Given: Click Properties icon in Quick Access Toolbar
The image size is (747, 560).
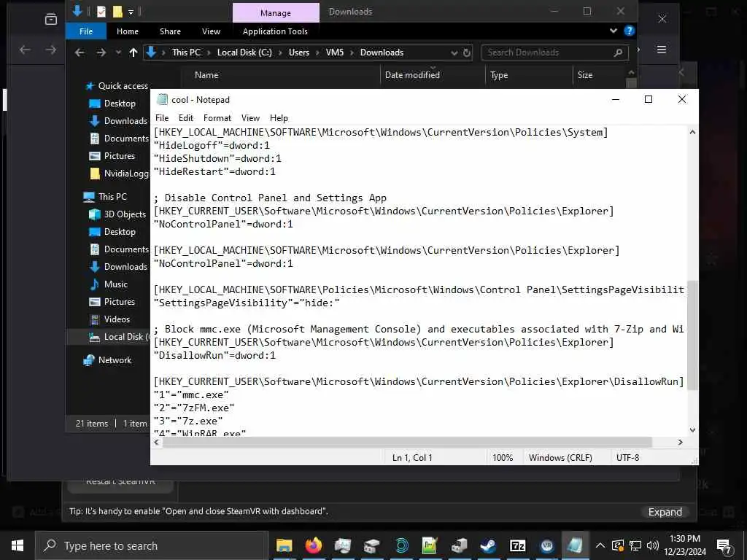Looking at the screenshot, I should [x=101, y=12].
